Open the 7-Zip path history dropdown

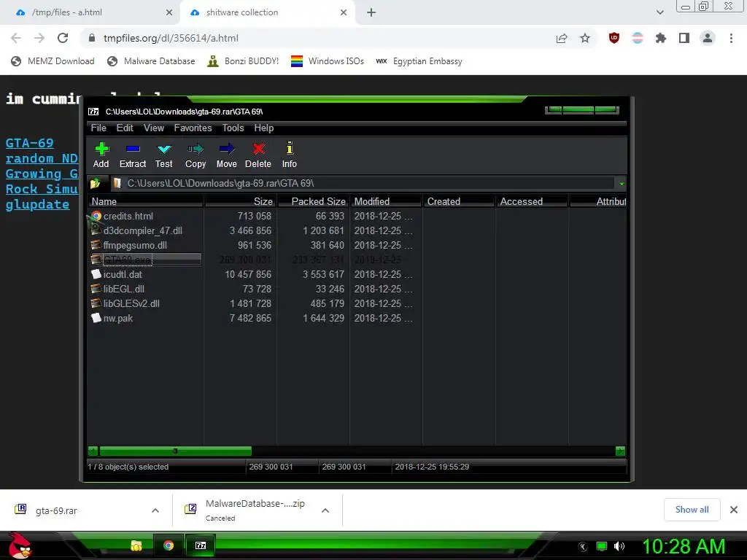pyautogui.click(x=622, y=183)
